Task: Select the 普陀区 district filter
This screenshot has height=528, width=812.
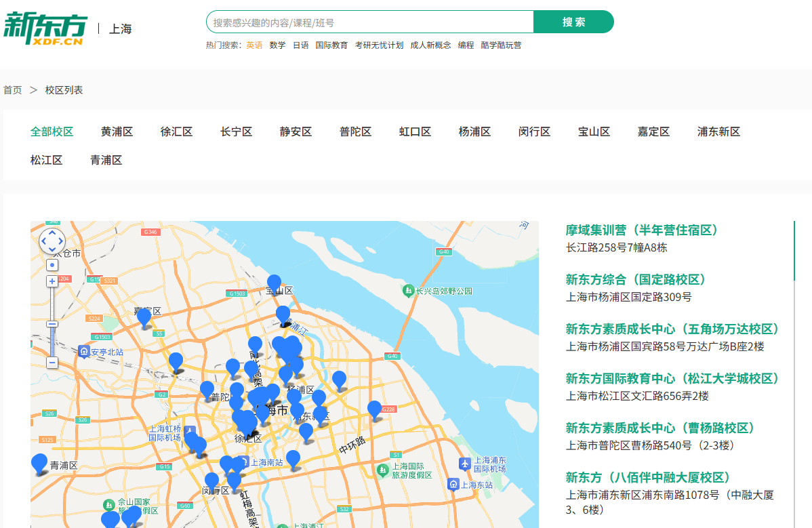Action: click(x=355, y=131)
